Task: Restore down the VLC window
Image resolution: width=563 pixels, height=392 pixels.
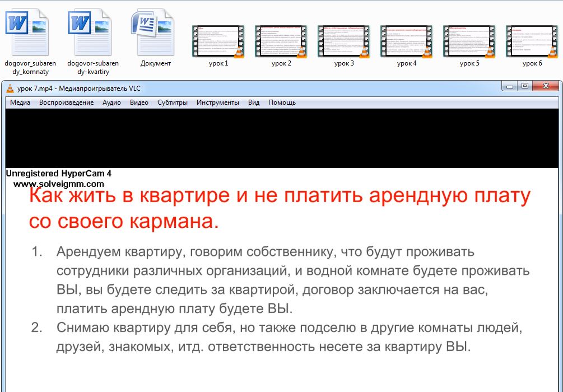Action: tap(525, 86)
